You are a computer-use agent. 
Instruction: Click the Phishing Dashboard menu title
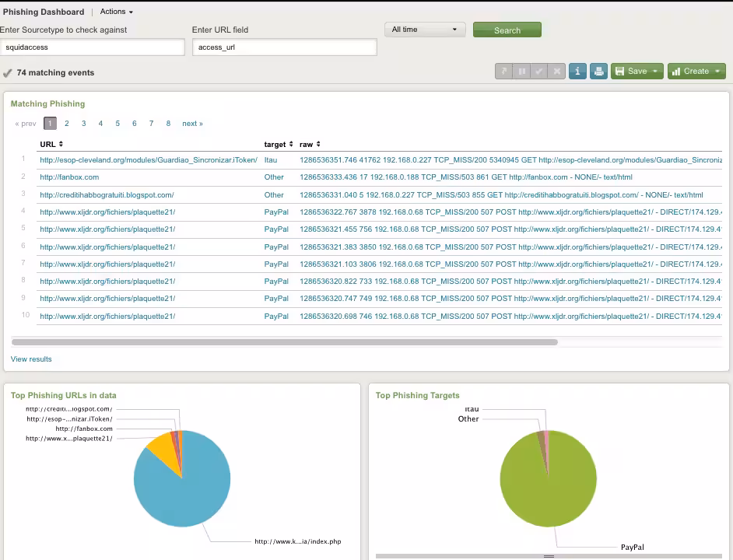tap(43, 11)
